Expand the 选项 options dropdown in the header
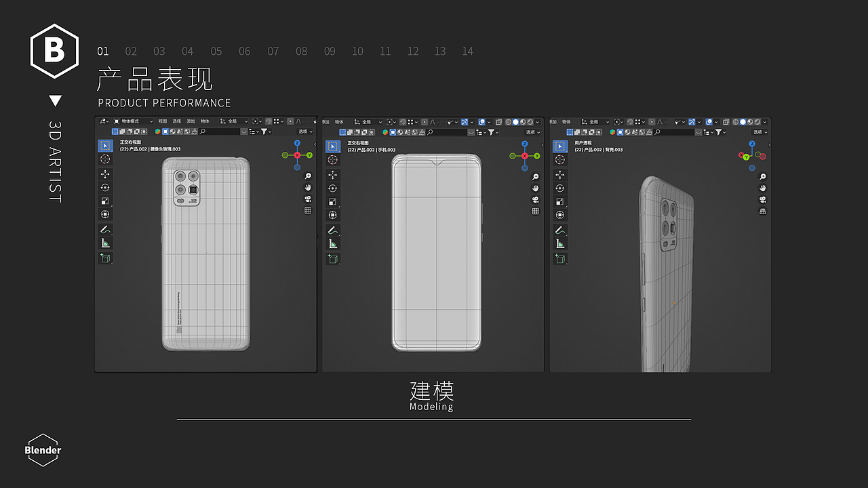The width and height of the screenshot is (868, 488). pos(303,131)
